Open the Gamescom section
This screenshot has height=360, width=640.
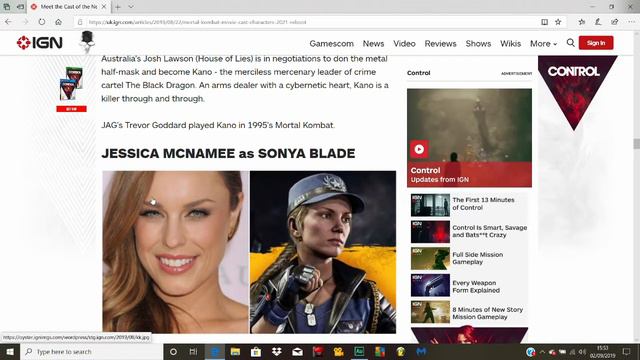pos(331,43)
